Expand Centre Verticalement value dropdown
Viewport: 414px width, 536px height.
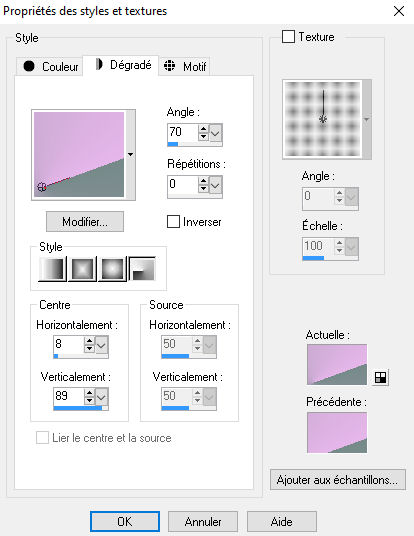pyautogui.click(x=101, y=397)
